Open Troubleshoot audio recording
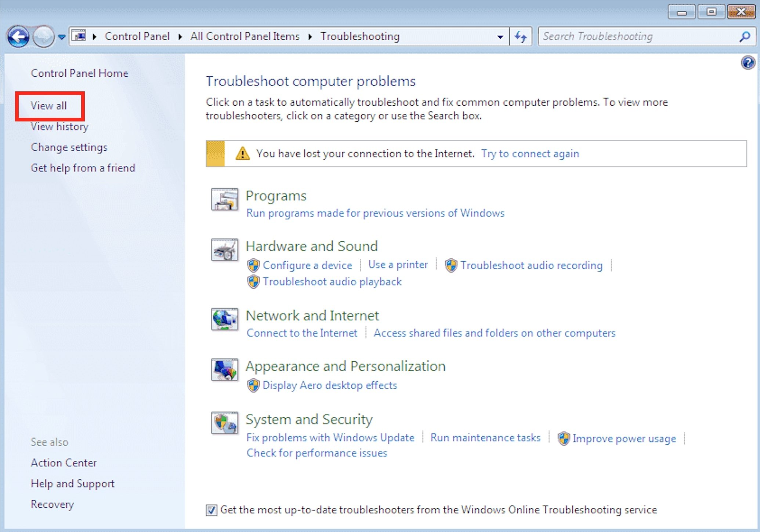The height and width of the screenshot is (532, 760). click(532, 265)
